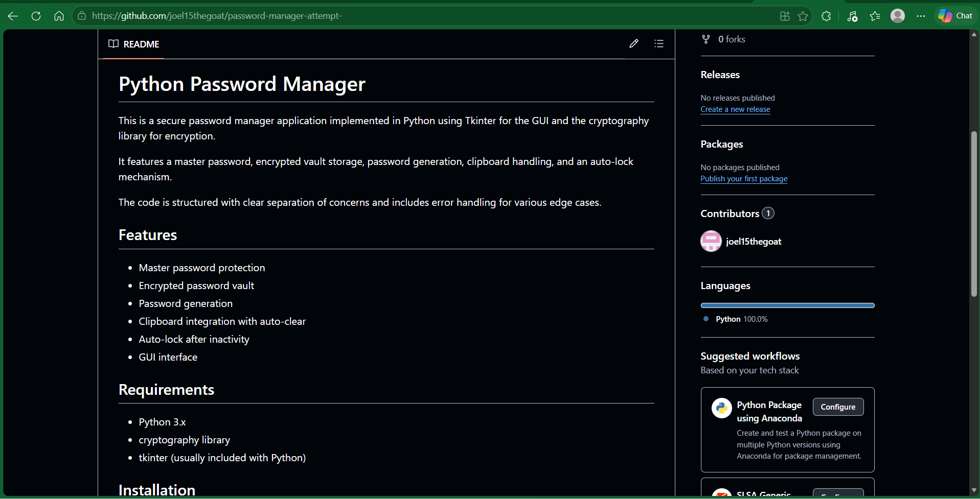Open README outline list icon
980x499 pixels.
pos(659,43)
